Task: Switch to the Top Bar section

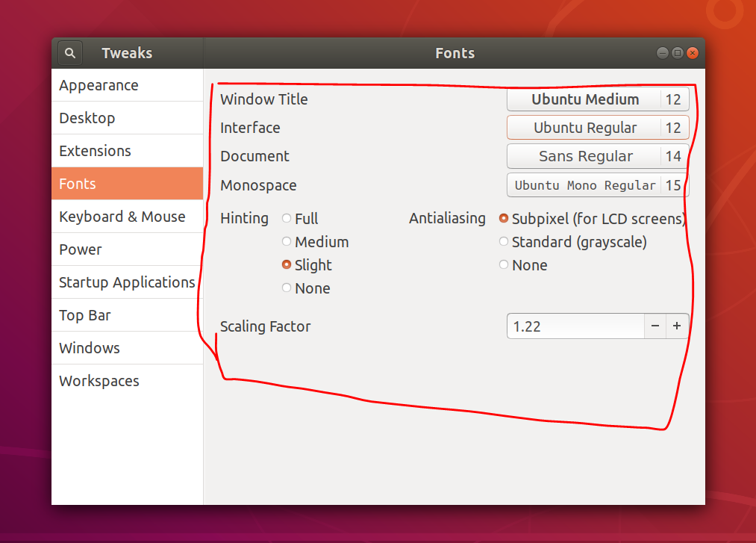Action: [84, 315]
